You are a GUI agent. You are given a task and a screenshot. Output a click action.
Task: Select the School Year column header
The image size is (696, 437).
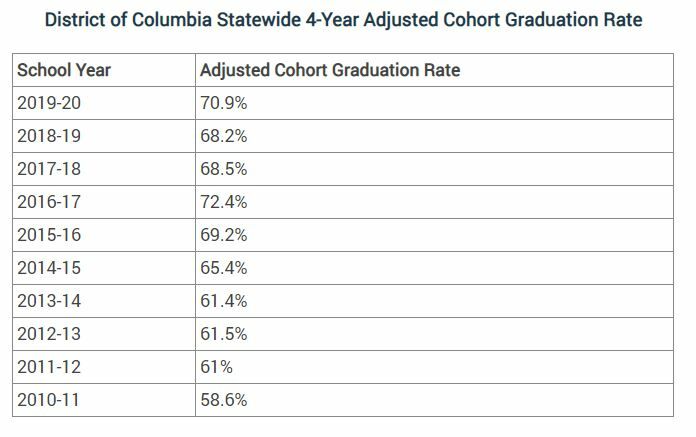[64, 71]
